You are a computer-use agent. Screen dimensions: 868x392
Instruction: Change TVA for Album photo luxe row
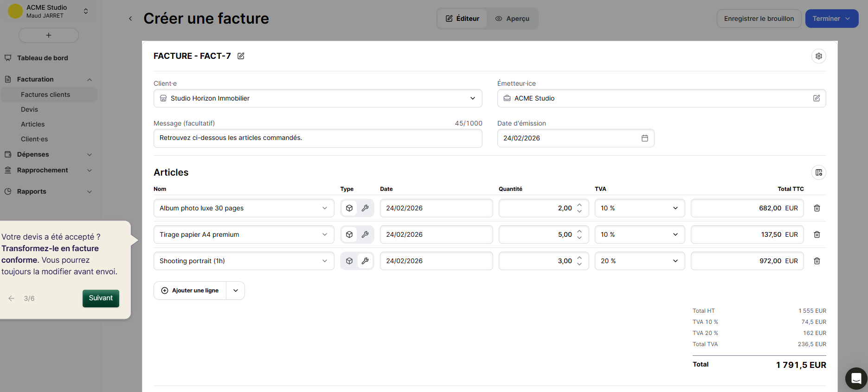click(x=640, y=208)
